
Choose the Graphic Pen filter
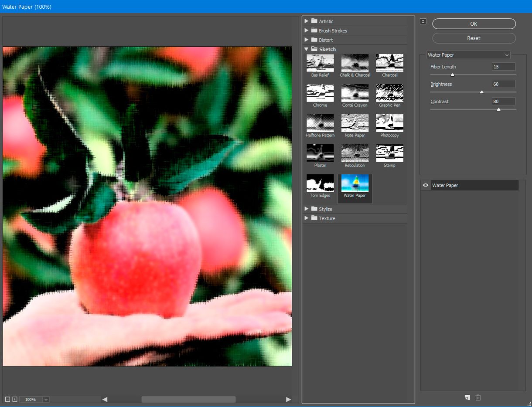389,92
